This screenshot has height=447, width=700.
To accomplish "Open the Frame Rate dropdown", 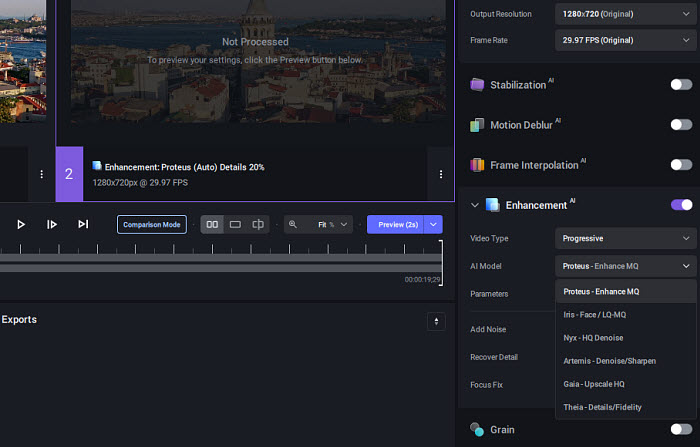I will [x=625, y=40].
